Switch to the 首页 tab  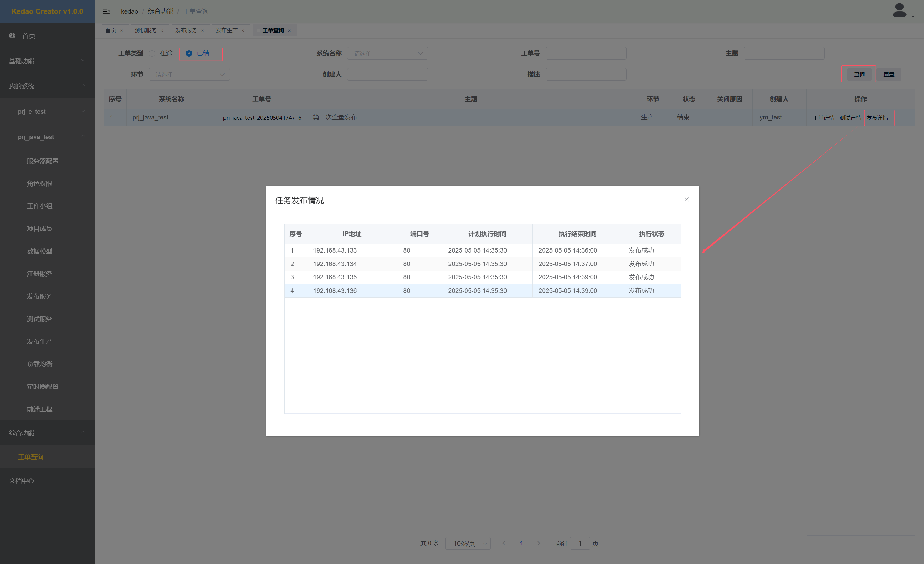[111, 30]
